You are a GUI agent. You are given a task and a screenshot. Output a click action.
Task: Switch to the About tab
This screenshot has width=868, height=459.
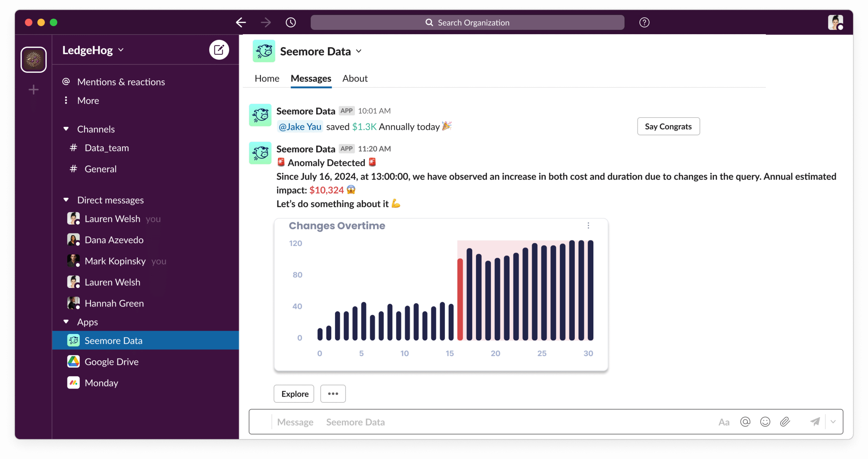tap(355, 79)
